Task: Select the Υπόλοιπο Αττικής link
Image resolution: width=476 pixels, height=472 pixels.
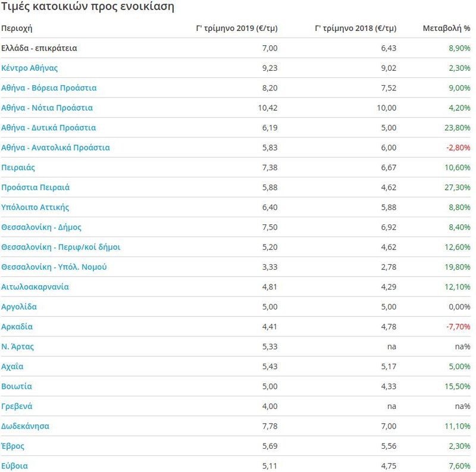Action: [35, 208]
